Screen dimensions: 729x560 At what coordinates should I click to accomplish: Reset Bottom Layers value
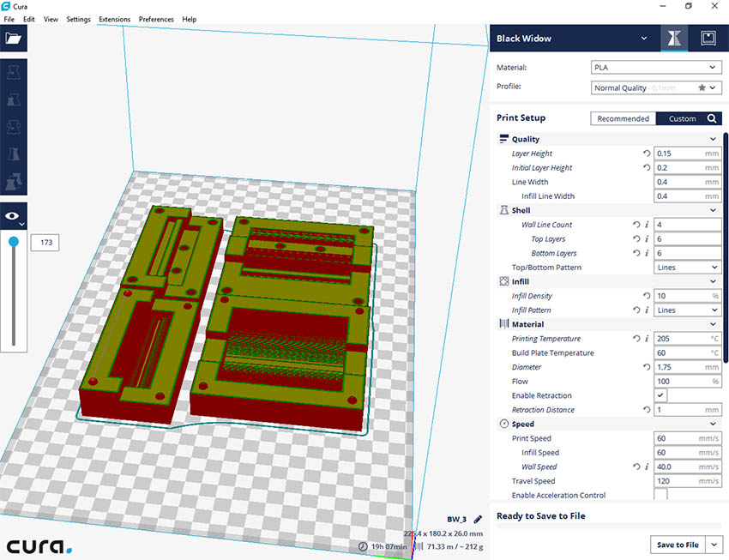coord(636,253)
